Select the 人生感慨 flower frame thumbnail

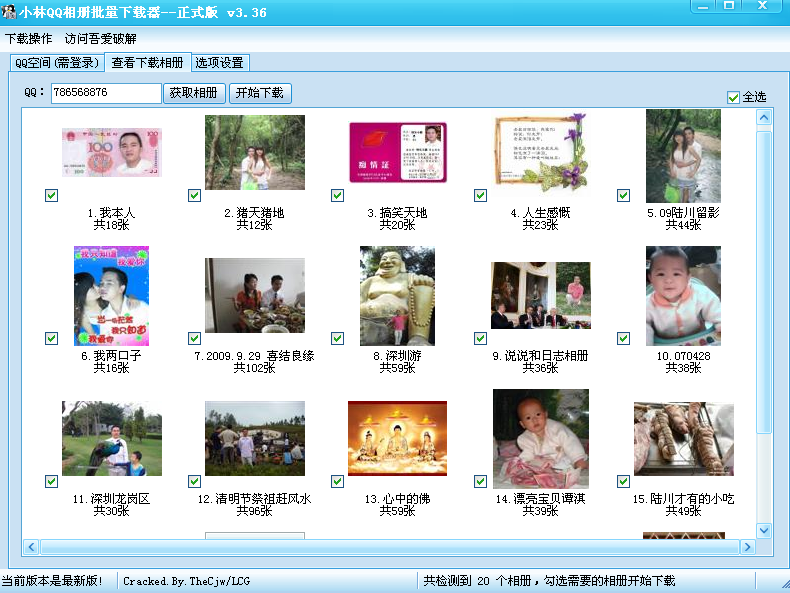pyautogui.click(x=541, y=152)
